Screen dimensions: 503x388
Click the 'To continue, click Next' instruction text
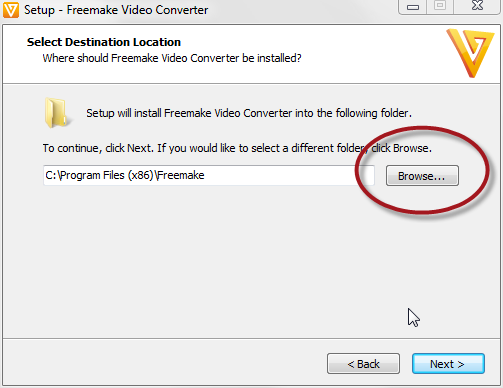click(x=237, y=148)
